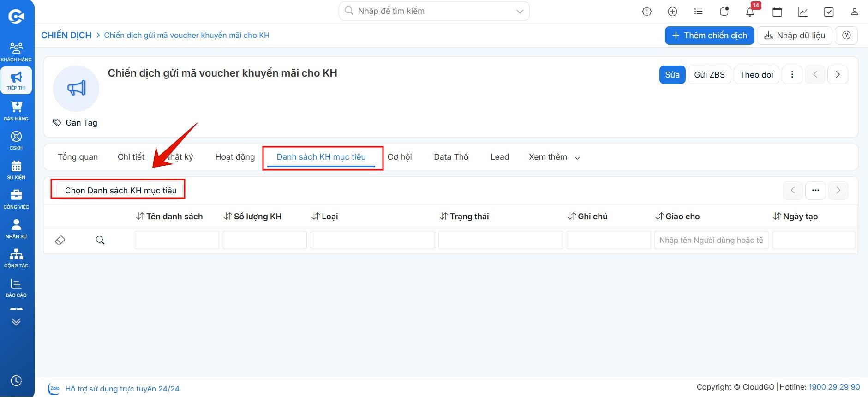The height and width of the screenshot is (397, 868).
Task: Click the campaign megaphone avatar
Action: coord(76,89)
